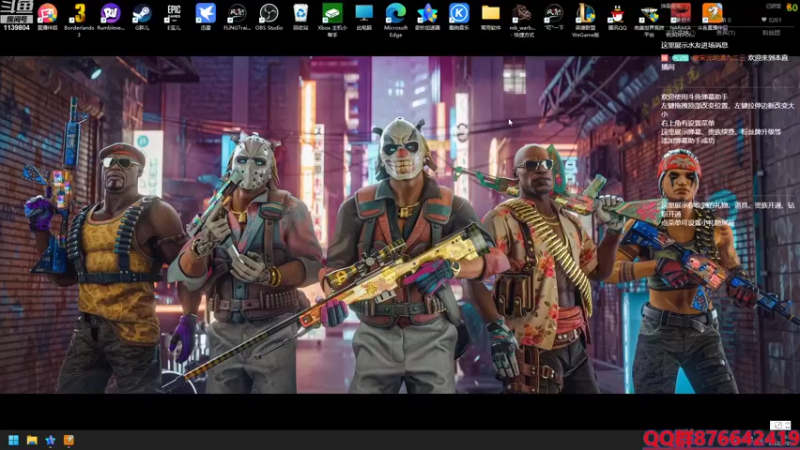Click the Douyu room number 1139804
Image resolution: width=800 pixels, height=450 pixels.
click(16, 28)
